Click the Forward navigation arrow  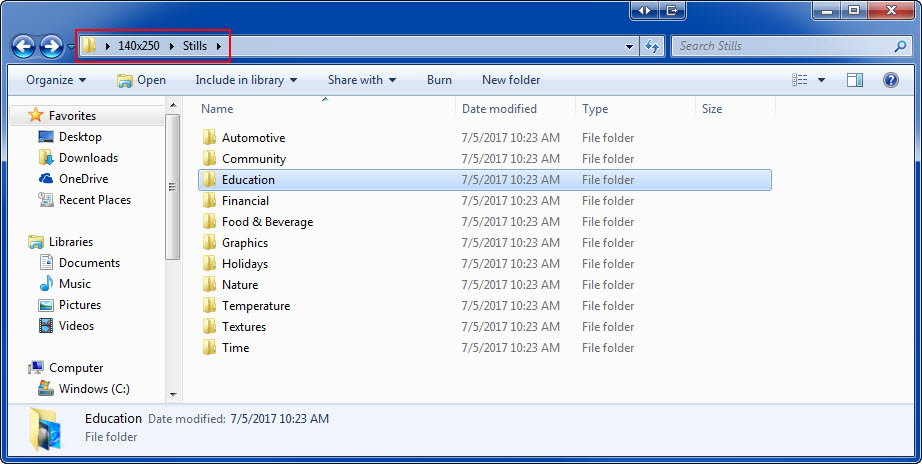tap(51, 46)
